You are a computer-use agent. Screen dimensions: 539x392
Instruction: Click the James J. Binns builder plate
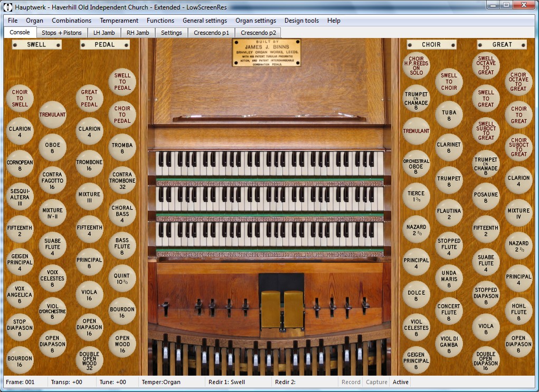[x=267, y=53]
